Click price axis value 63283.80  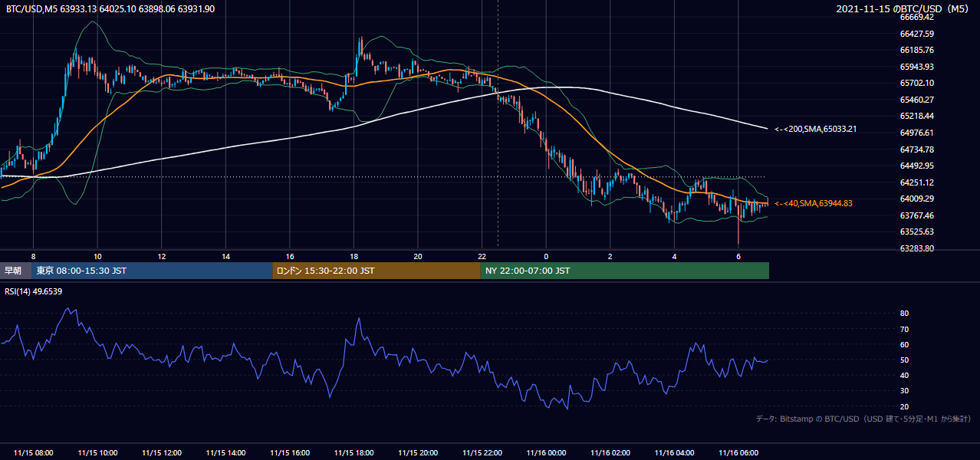click(x=916, y=248)
